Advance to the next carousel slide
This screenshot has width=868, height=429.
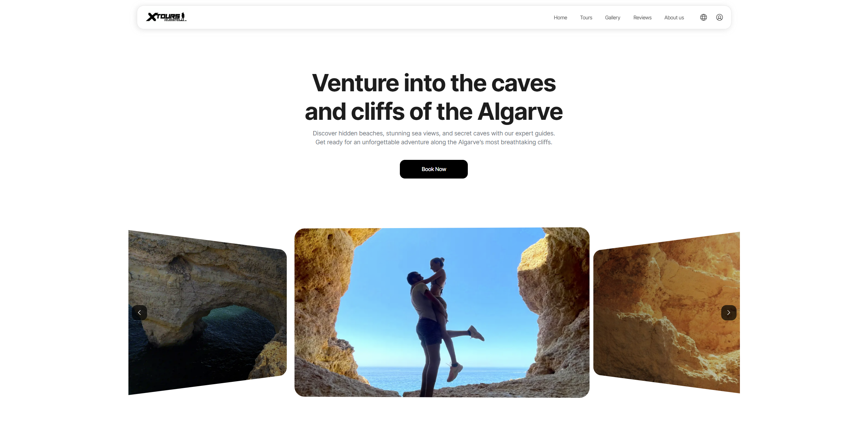(x=728, y=313)
